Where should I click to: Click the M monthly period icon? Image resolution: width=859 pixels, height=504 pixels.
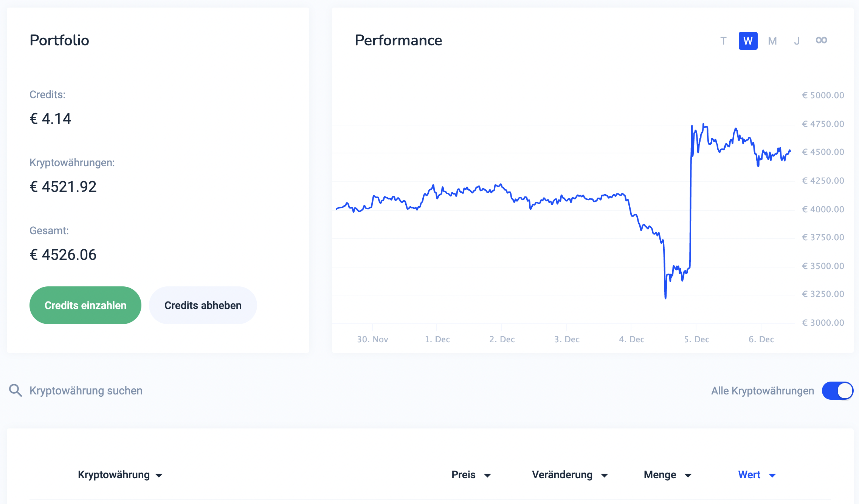772,40
